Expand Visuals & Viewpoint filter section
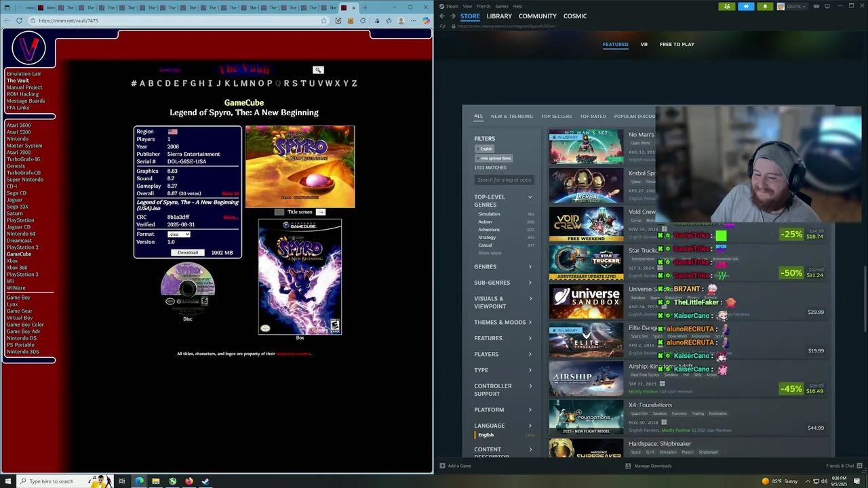This screenshot has height=488, width=868. 503,302
